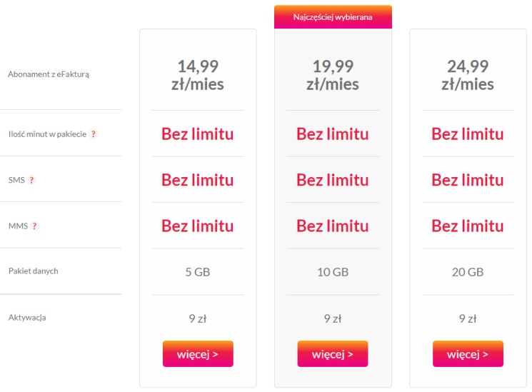Select the 14,99 zł/mies price heading
Viewport: 532px width, 392px height.
197,76
